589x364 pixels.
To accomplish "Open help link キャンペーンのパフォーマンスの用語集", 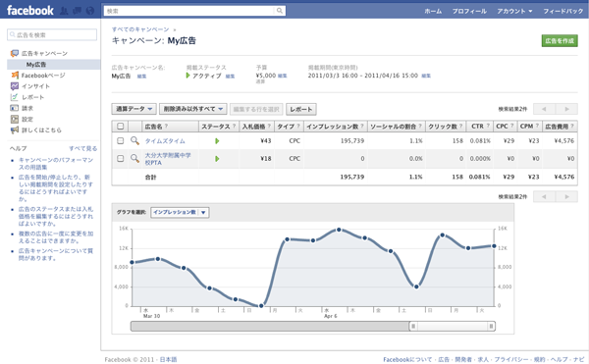I will tap(56, 164).
